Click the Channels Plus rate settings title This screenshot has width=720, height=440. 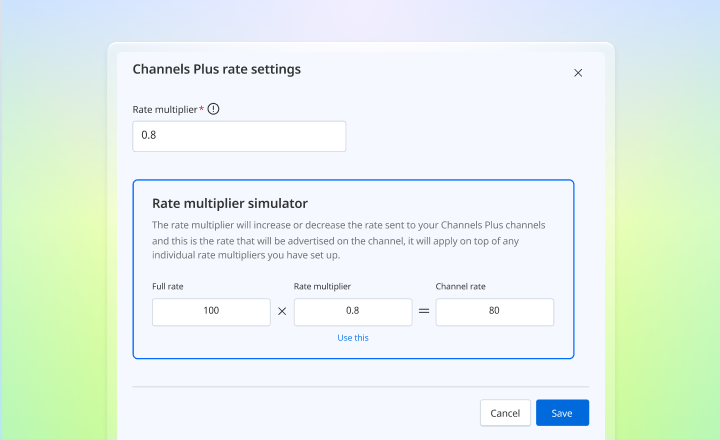pos(217,69)
